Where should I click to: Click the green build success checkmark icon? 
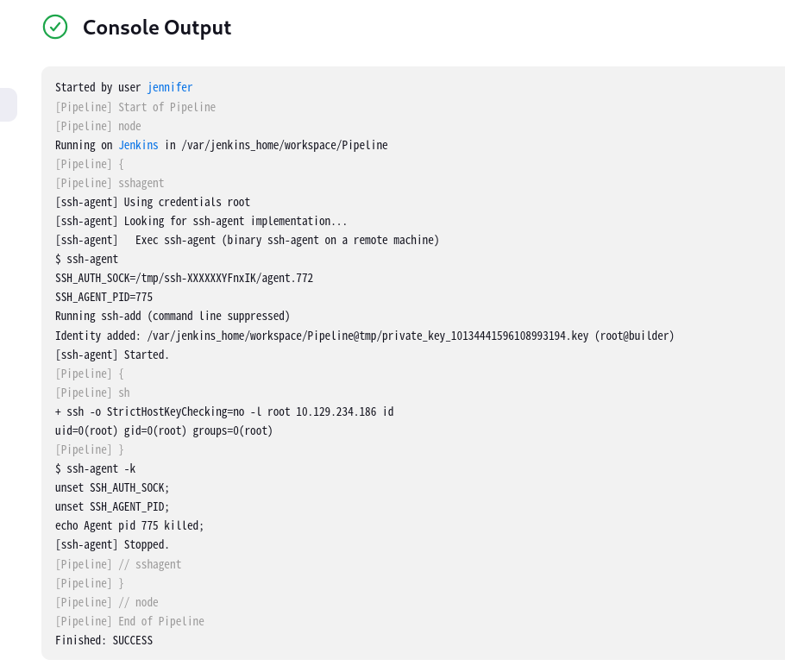click(x=55, y=27)
